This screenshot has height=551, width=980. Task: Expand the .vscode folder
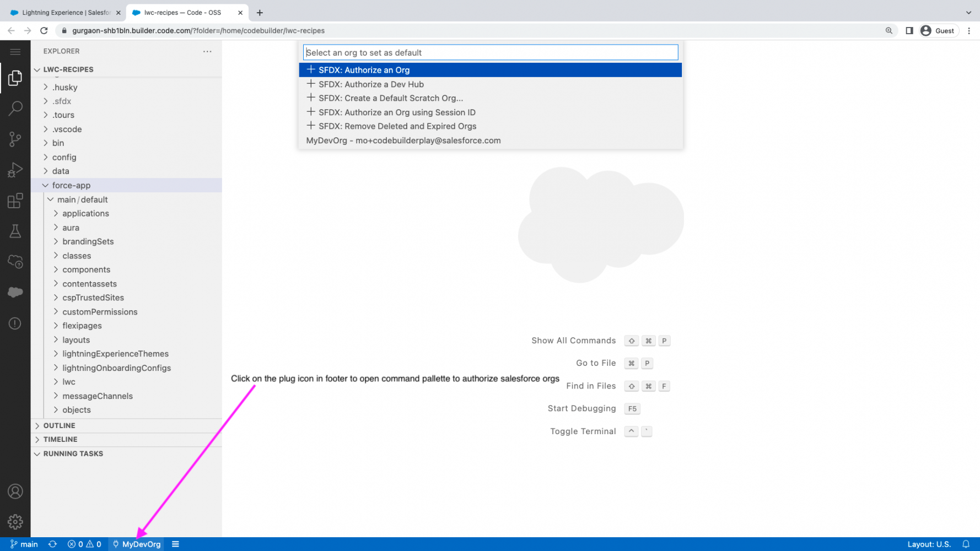click(x=127, y=129)
